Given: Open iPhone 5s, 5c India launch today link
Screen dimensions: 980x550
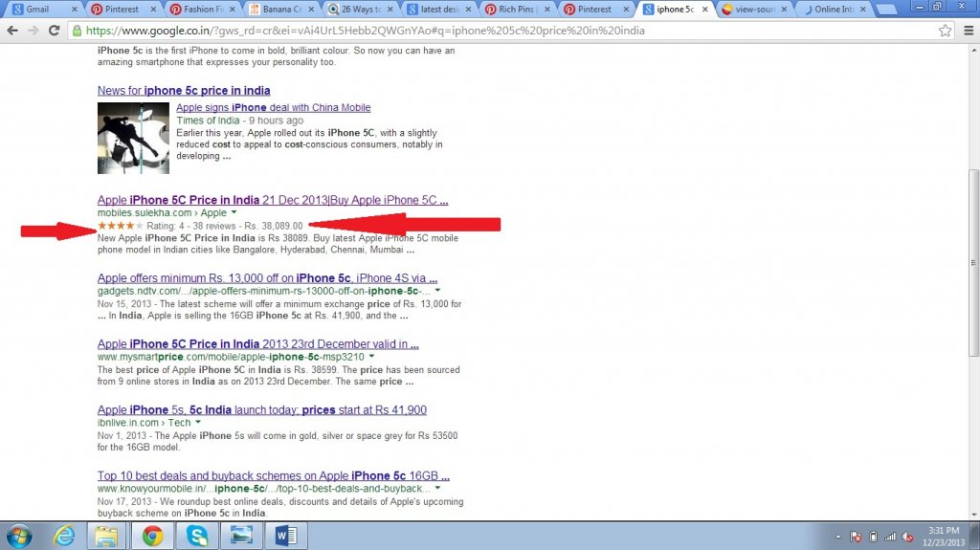Looking at the screenshot, I should pyautogui.click(x=262, y=410).
